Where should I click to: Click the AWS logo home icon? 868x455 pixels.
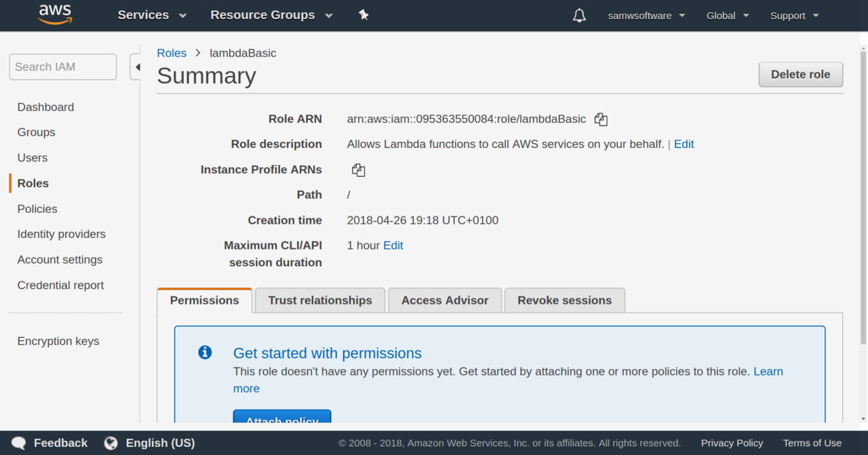click(56, 14)
